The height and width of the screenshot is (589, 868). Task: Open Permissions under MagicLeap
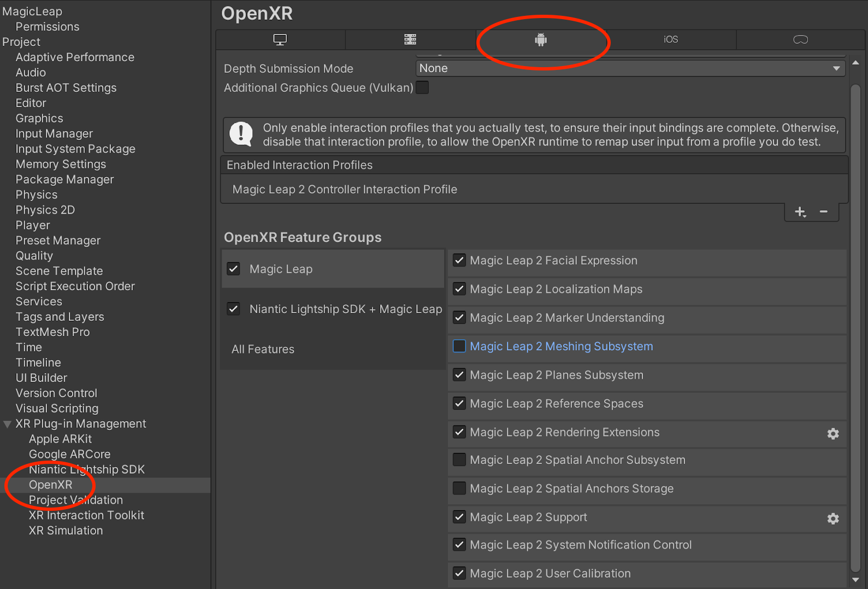48,27
